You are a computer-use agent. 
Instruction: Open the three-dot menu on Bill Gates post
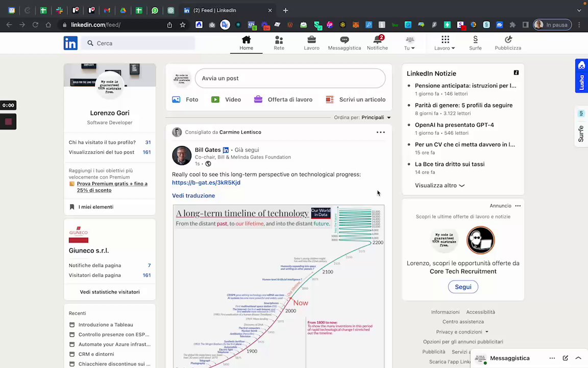tap(381, 132)
